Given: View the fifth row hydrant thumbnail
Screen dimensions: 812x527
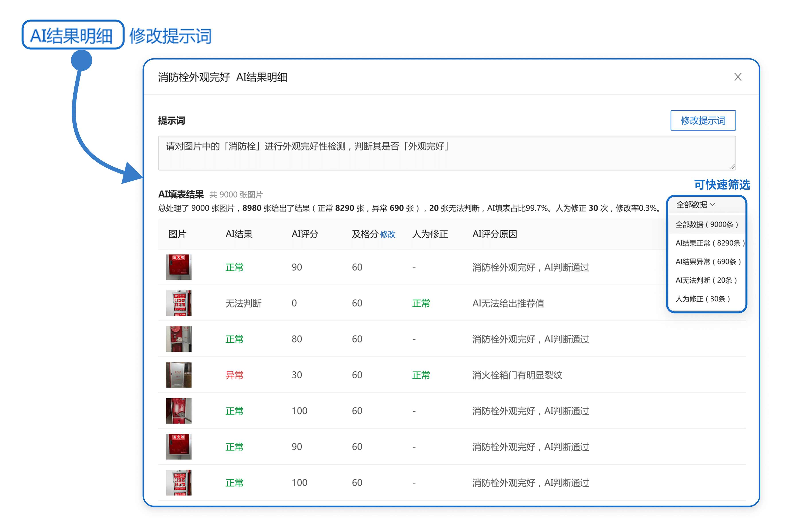Looking at the screenshot, I should (178, 411).
